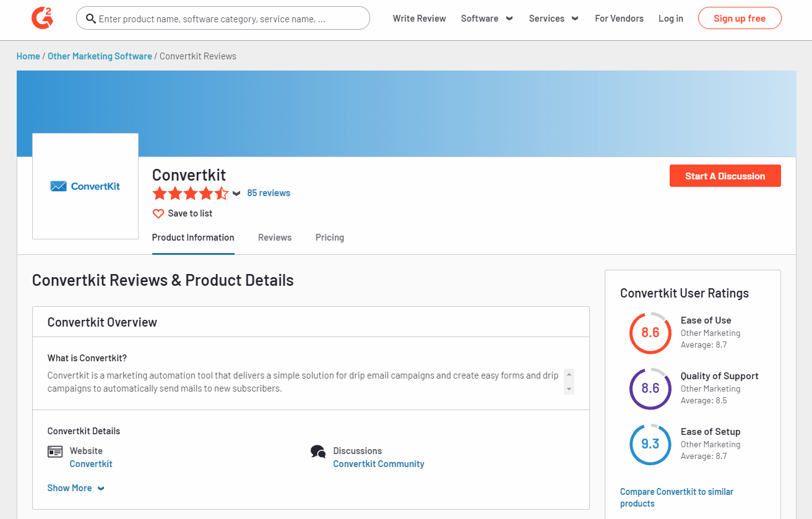
Task: Click Log in
Action: click(x=671, y=19)
